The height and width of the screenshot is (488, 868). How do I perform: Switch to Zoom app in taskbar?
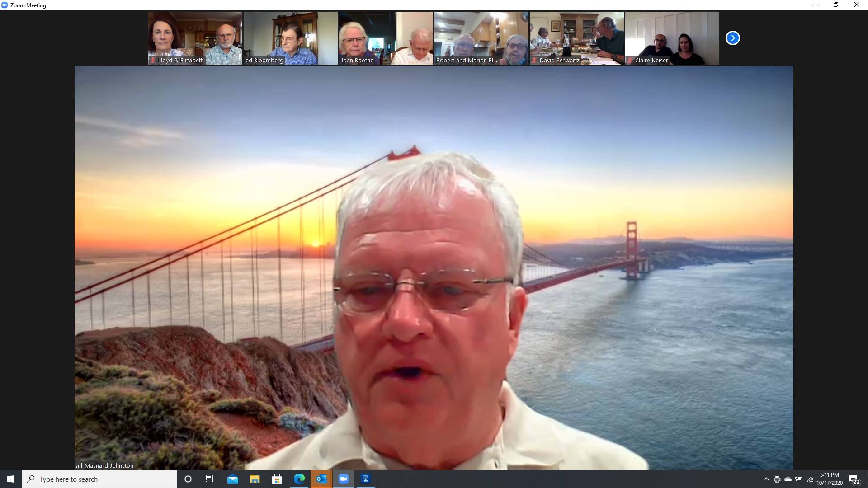[x=344, y=479]
